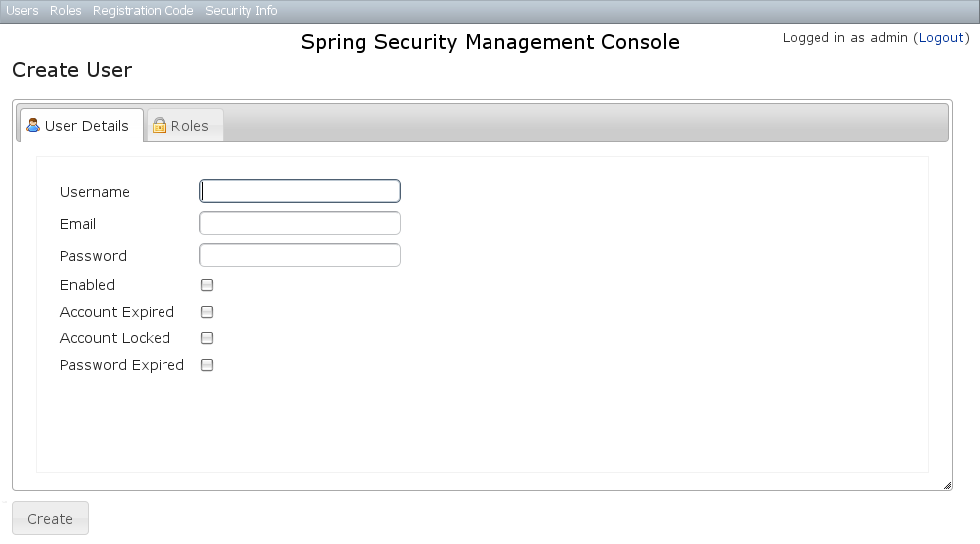Enable the Enabled checkbox
The height and width of the screenshot is (544, 980).
(207, 285)
